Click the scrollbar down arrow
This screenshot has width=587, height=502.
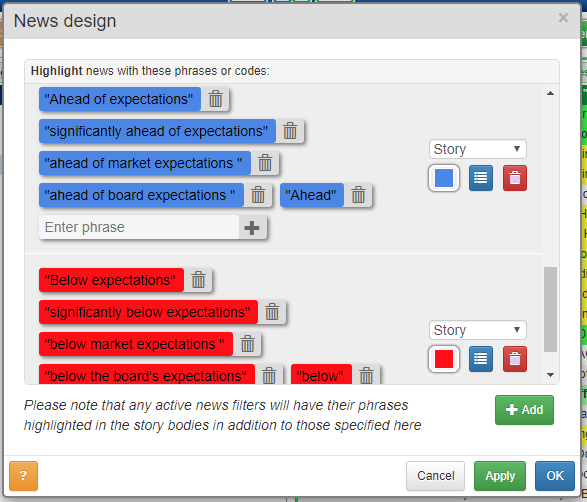[550, 375]
